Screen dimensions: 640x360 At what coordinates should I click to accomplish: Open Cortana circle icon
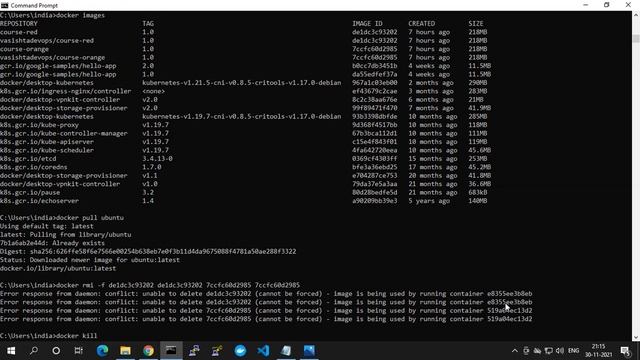(56, 351)
